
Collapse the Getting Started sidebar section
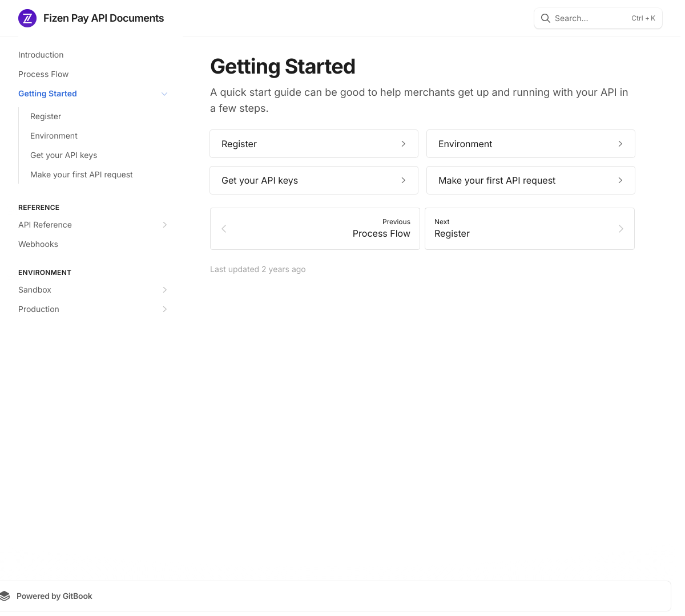click(164, 94)
